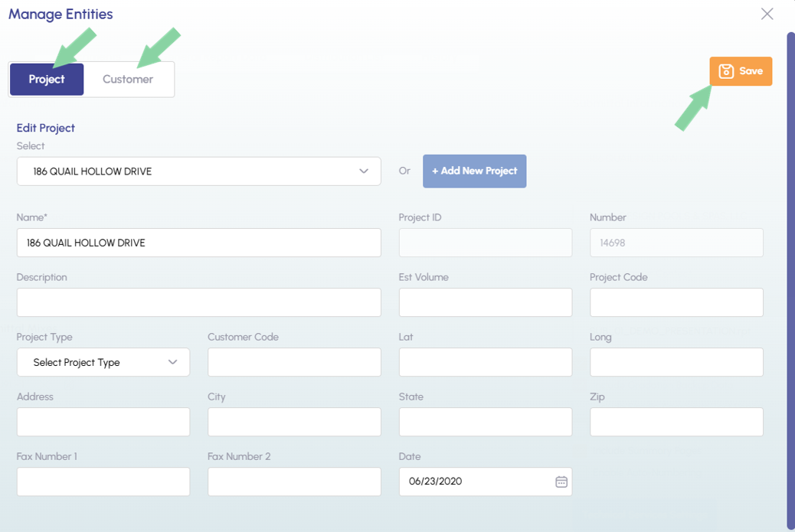Click the Long coordinate field

[x=676, y=362]
